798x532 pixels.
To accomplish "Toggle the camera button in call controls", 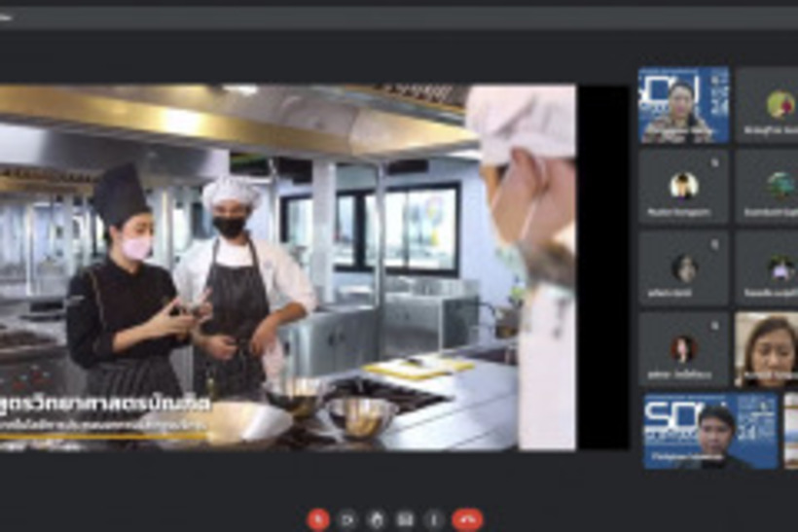I will [x=348, y=519].
